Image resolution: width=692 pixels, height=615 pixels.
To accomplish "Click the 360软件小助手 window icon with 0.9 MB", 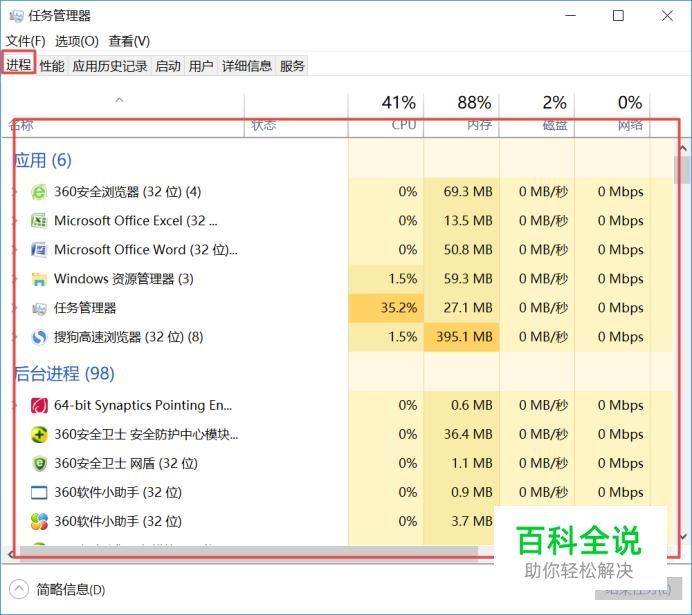I will coord(39,492).
